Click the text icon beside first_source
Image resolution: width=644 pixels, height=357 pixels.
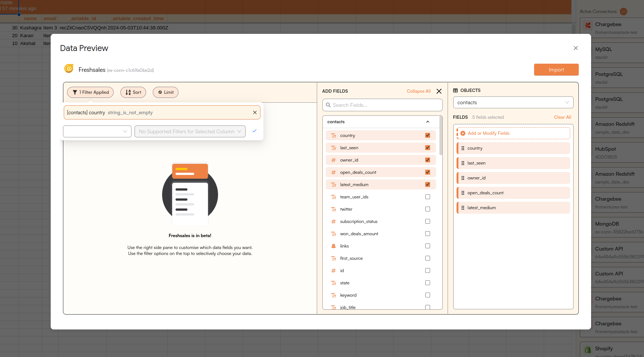(334, 258)
